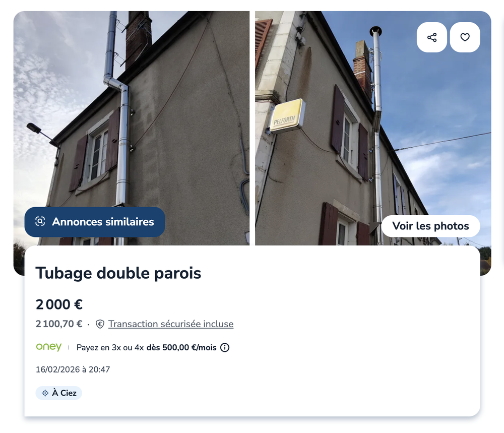The height and width of the screenshot is (433, 504).
Task: Share this listing via share icon
Action: [432, 37]
